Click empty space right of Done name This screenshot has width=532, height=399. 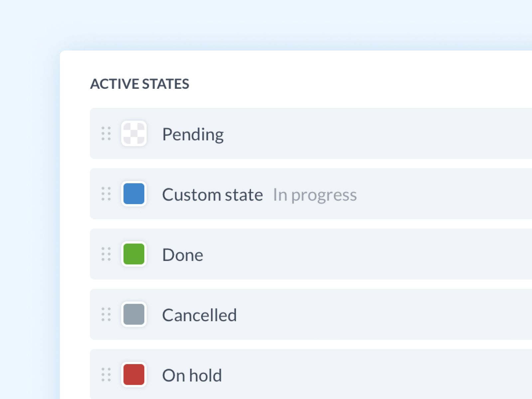pyautogui.click(x=366, y=254)
